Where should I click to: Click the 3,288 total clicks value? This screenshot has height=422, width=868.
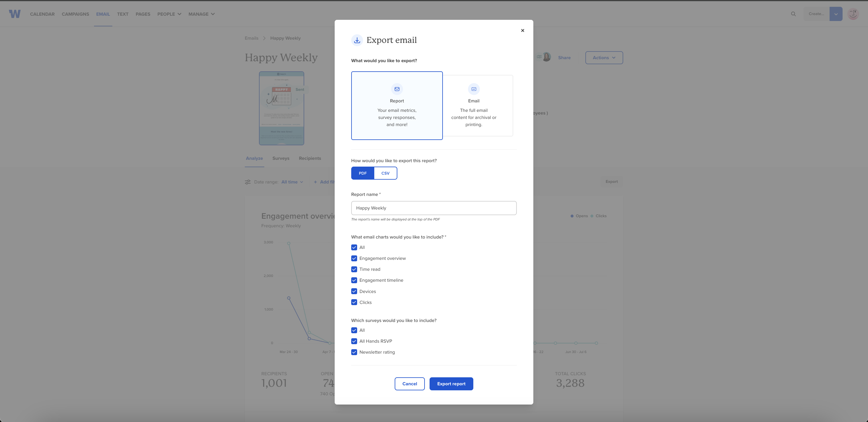click(570, 383)
